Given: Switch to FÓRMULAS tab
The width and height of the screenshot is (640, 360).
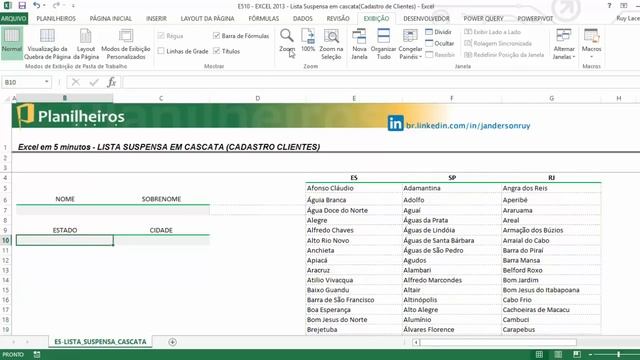Looking at the screenshot, I should (x=264, y=19).
